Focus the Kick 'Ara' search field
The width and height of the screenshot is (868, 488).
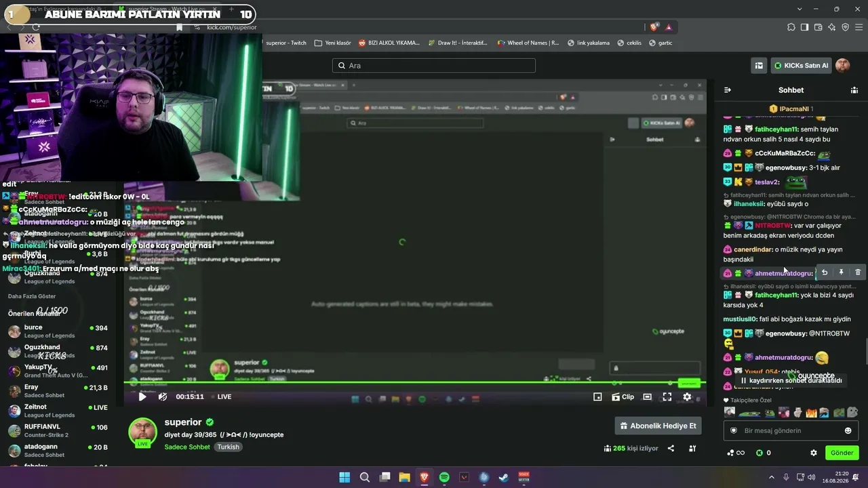click(x=434, y=66)
